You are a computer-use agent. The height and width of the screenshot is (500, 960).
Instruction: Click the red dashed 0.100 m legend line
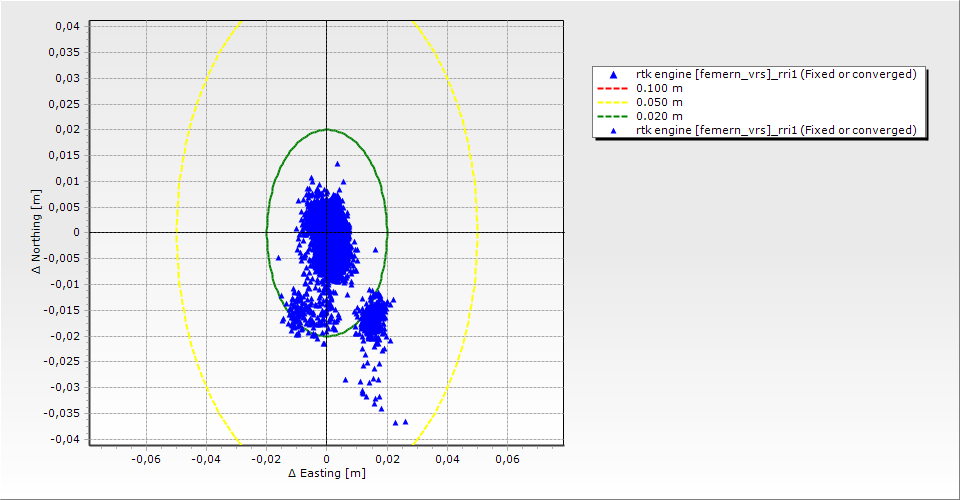click(614, 88)
